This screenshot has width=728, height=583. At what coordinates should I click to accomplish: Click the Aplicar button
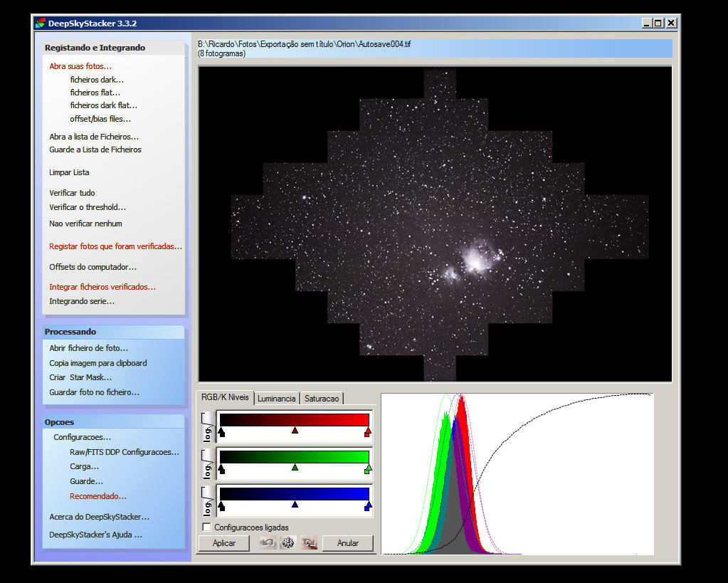point(223,543)
